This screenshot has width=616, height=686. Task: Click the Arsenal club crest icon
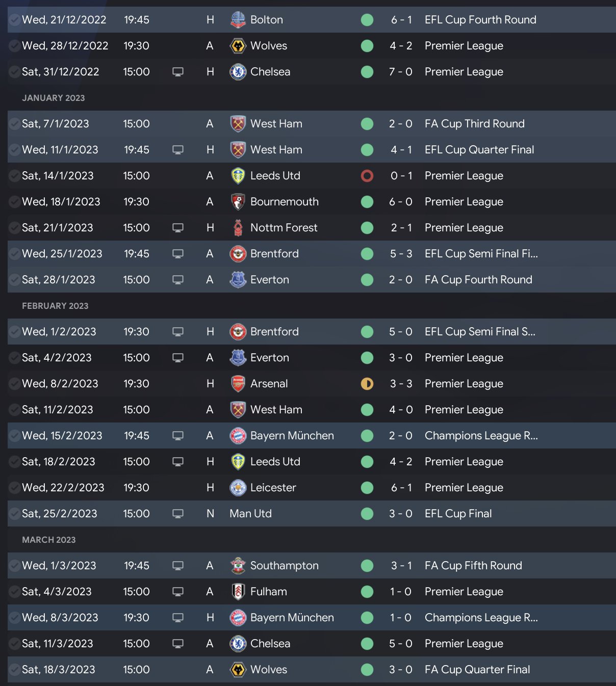(x=238, y=384)
